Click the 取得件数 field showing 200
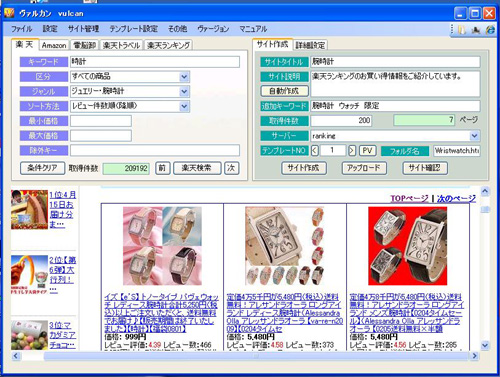Viewport: 500px width, 377px height. coord(341,121)
